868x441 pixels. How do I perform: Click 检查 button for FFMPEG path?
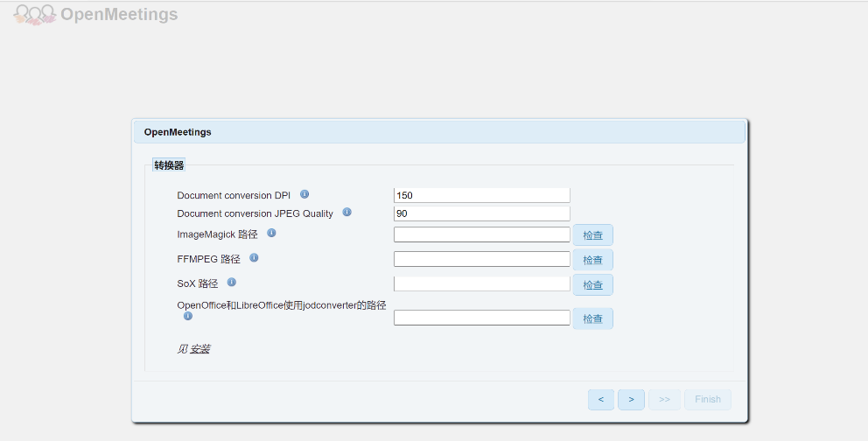(x=593, y=260)
